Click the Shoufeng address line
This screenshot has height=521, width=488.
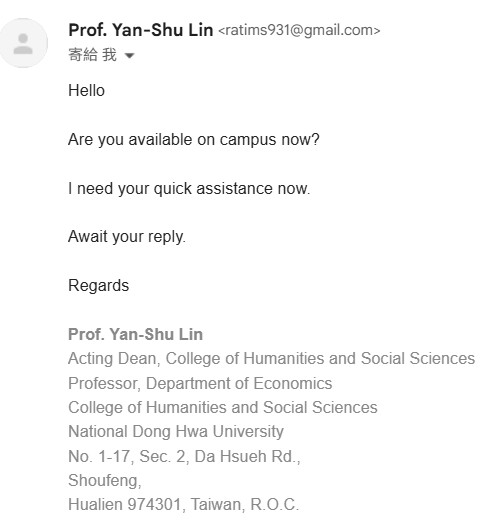click(105, 481)
